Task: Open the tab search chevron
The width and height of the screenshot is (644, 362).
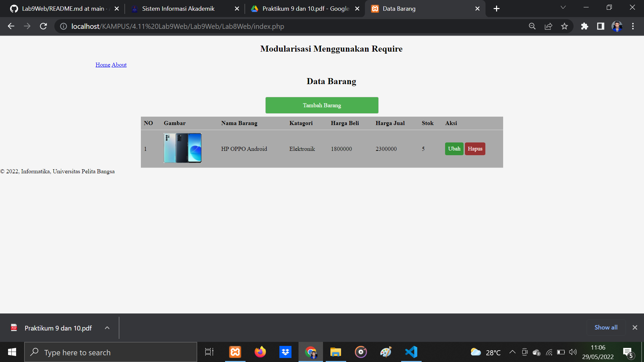Action: point(563,7)
